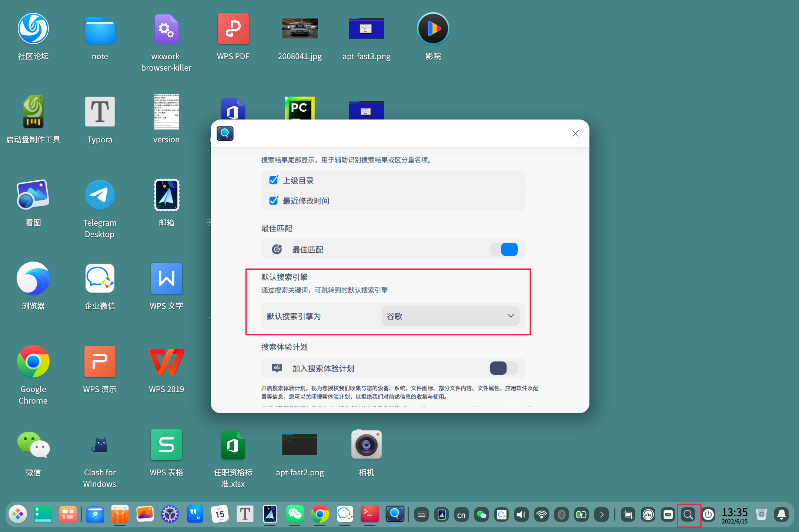The width and height of the screenshot is (799, 532).
Task: Click the Wi-Fi icon in system tray
Action: point(541,515)
